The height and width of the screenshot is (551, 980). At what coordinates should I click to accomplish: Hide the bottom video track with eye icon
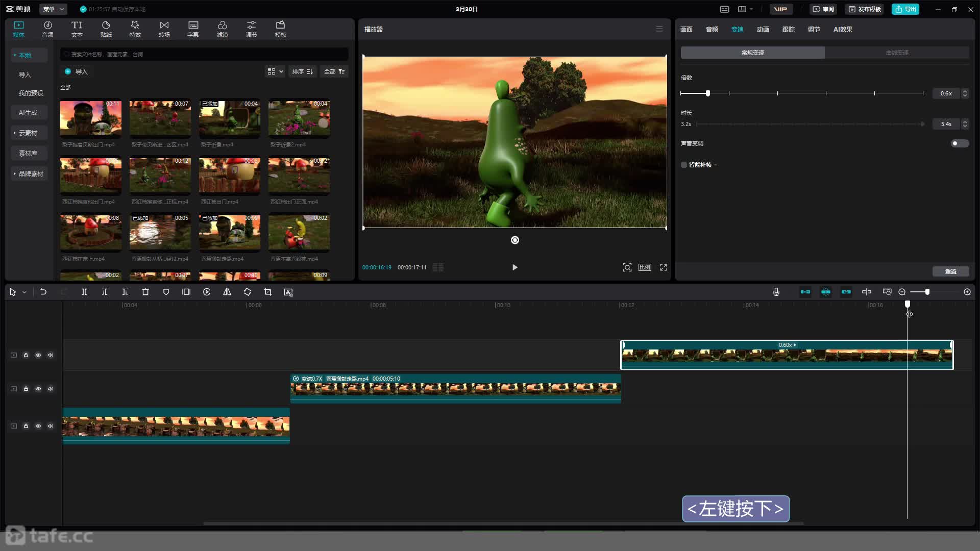tap(38, 426)
